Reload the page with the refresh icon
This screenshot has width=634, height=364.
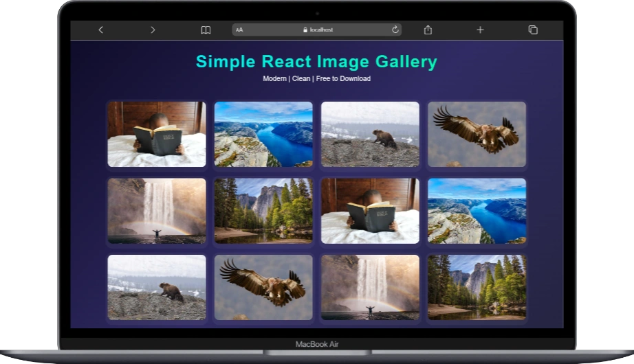395,30
